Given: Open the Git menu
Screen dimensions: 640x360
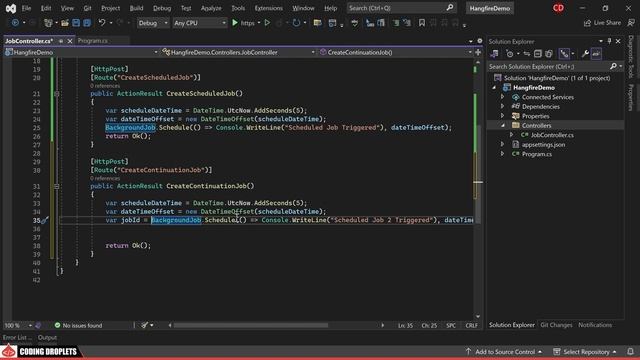Looking at the screenshot, I should 87,8.
